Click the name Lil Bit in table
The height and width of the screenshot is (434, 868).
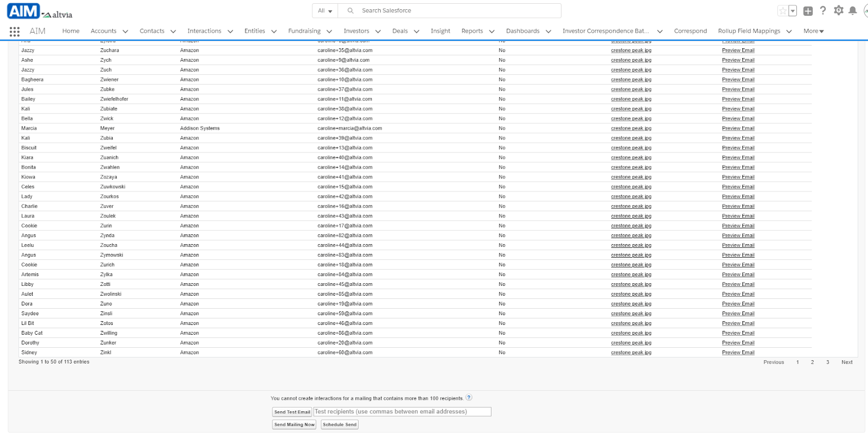pos(28,323)
